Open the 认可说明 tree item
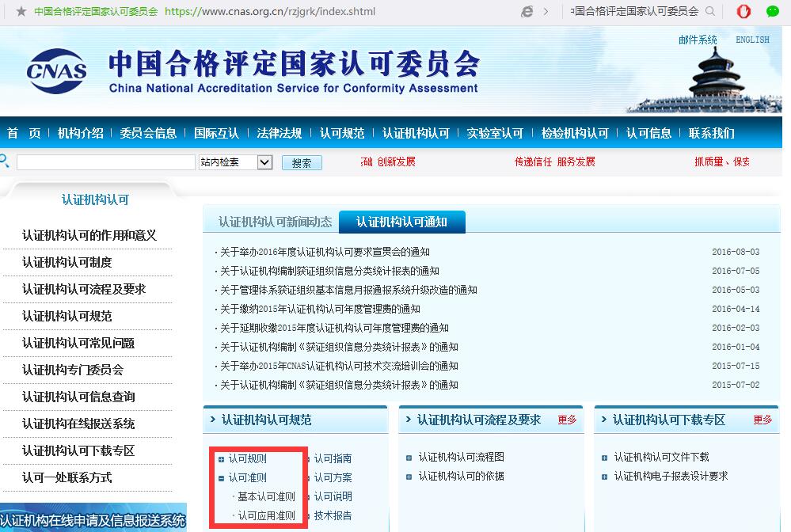The width and height of the screenshot is (791, 532). click(x=333, y=496)
